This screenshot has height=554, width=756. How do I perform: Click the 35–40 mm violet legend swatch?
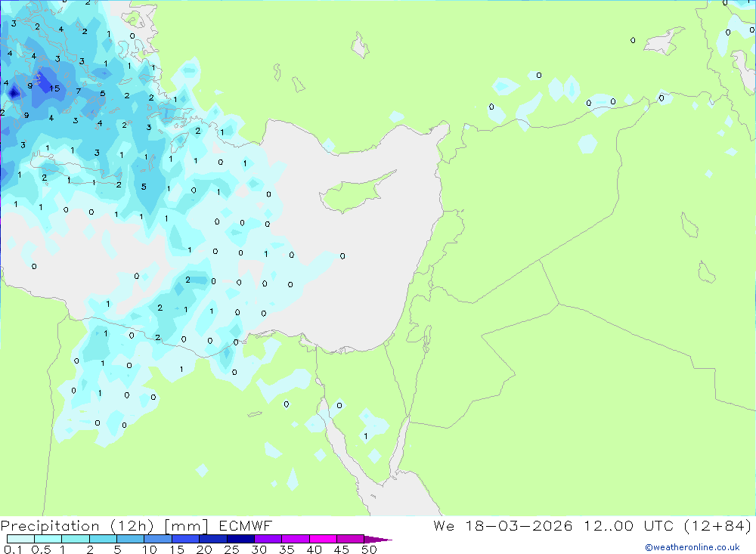(x=295, y=539)
